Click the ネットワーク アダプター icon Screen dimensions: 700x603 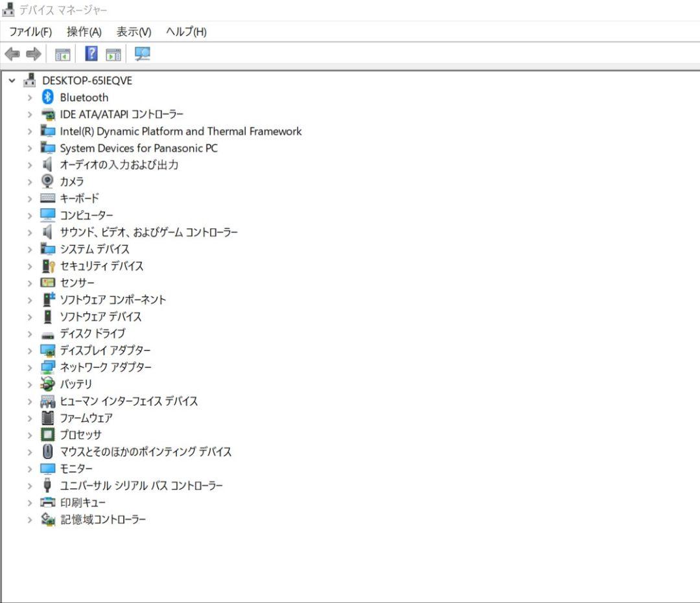[48, 367]
